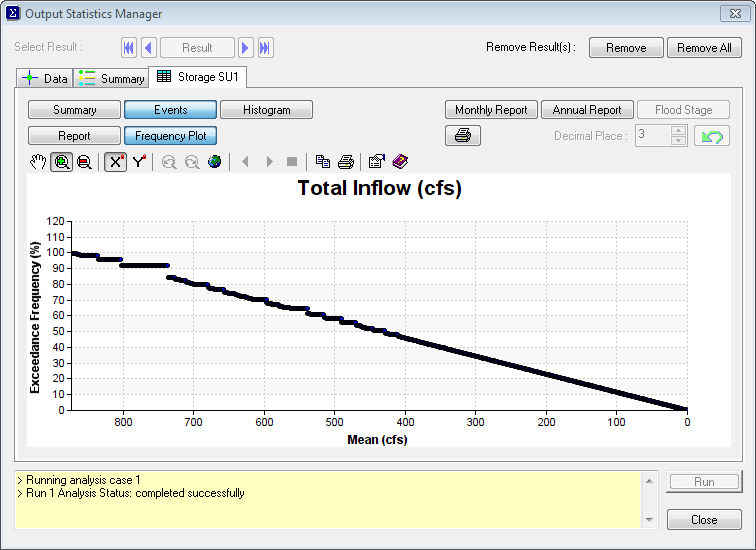Open chart properties icon
Image resolution: width=756 pixels, height=550 pixels.
coord(377,161)
